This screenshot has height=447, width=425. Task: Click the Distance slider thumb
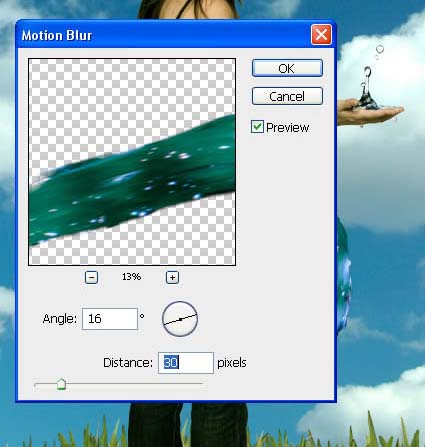tap(61, 384)
